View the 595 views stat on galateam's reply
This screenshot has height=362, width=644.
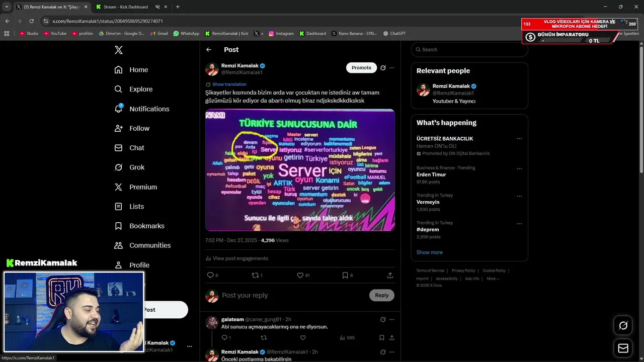(347, 338)
